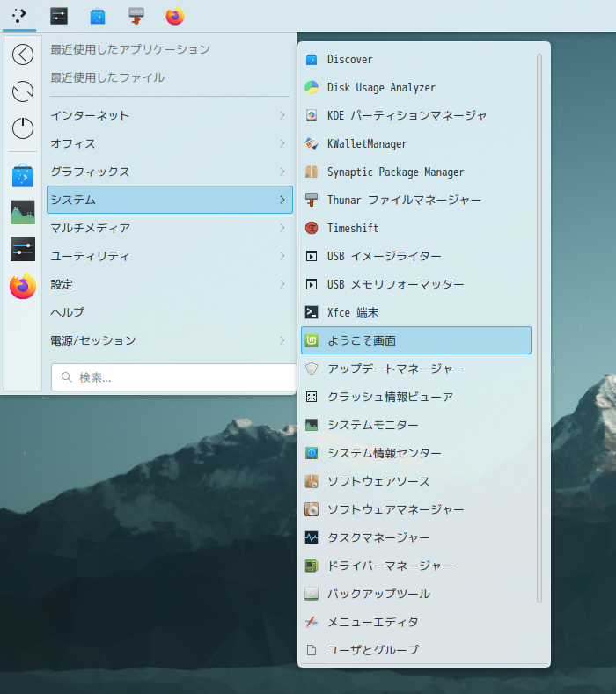Select 最近使用したファイル
The image size is (616, 694).
[107, 77]
